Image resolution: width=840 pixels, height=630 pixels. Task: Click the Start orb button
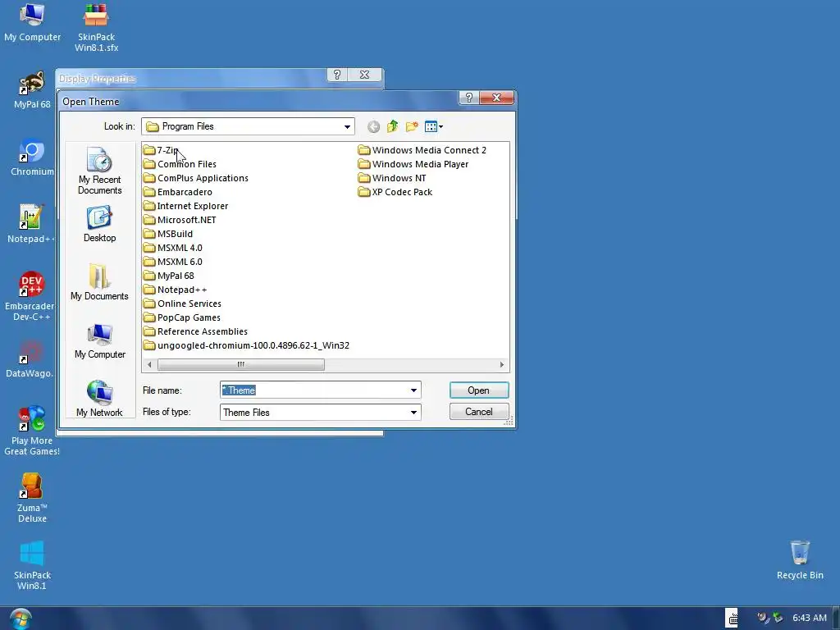(21, 619)
